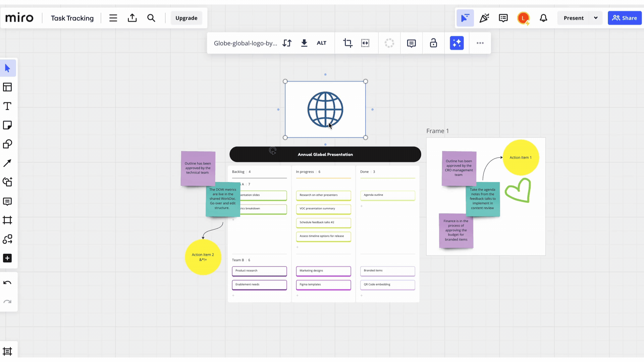Select the cursor Select tool
Image resolution: width=644 pixels, height=362 pixels.
point(7,68)
